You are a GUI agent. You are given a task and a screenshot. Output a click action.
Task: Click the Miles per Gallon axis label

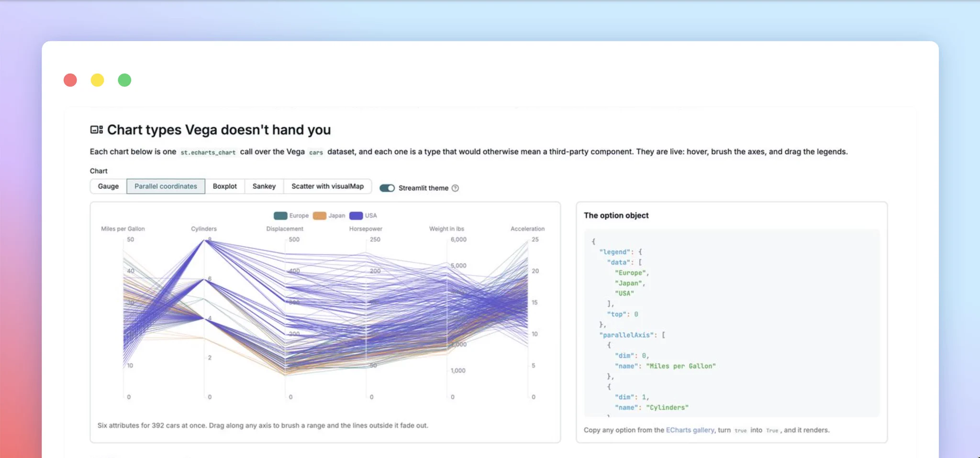pos(123,229)
